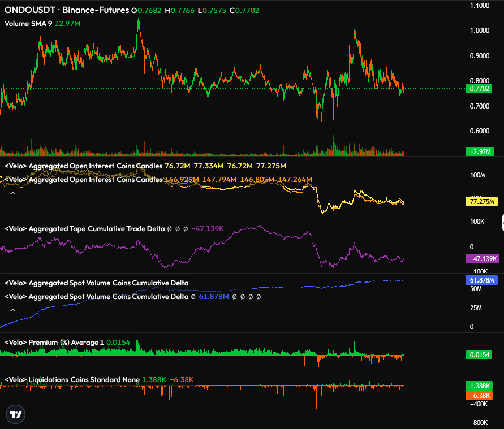
Task: Click the purple -47.139K delta axis label
Action: (x=483, y=259)
